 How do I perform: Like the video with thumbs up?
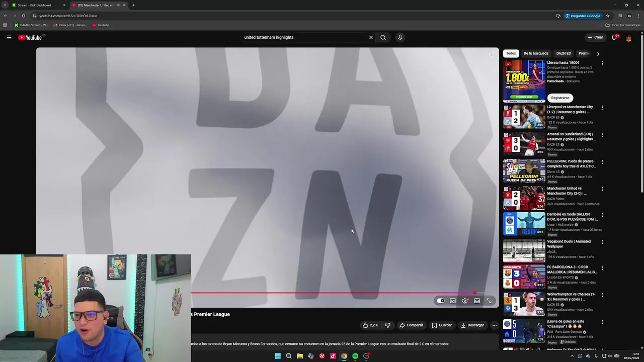coord(371,325)
